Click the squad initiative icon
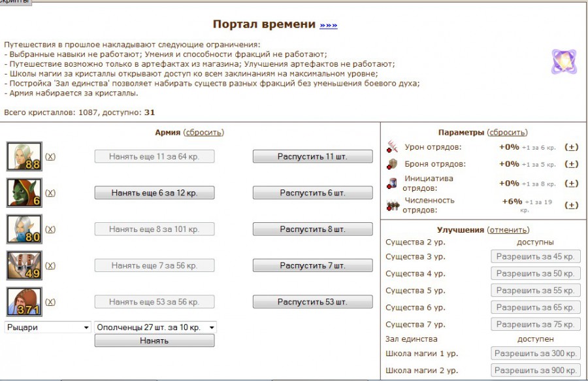Screen dimensions: 588x381 coord(392,183)
